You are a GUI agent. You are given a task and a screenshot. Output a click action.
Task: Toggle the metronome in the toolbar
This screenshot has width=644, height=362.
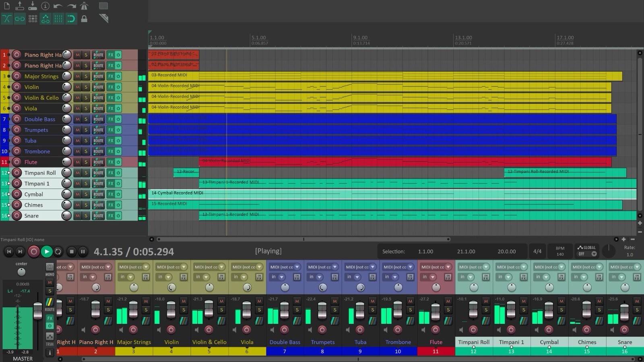click(84, 6)
